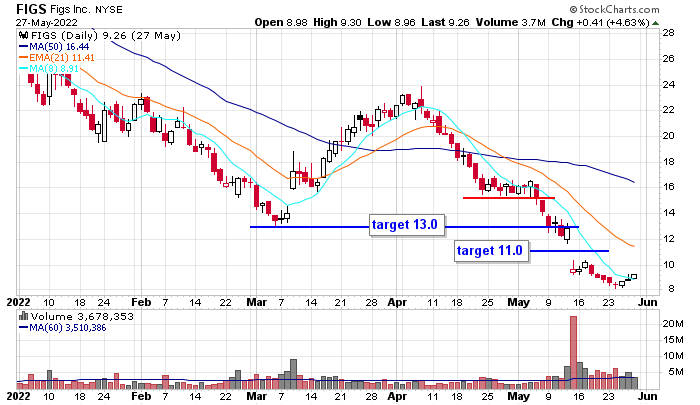Click the FIGS ticker symbol in the header
Screen dimensions: 700x405
tap(22, 8)
